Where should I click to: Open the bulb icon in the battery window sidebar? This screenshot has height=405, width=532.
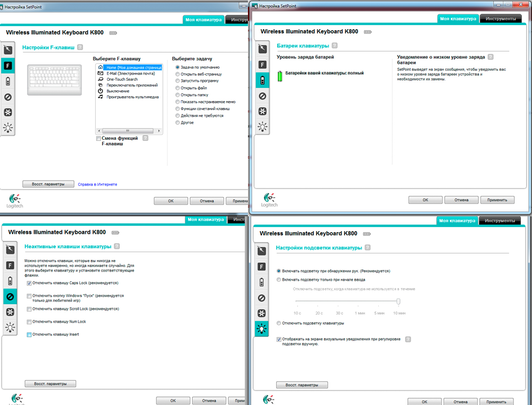tap(262, 126)
